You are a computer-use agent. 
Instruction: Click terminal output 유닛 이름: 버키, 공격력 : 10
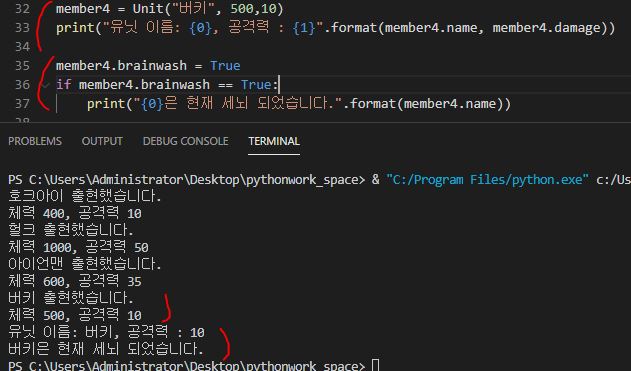point(107,332)
